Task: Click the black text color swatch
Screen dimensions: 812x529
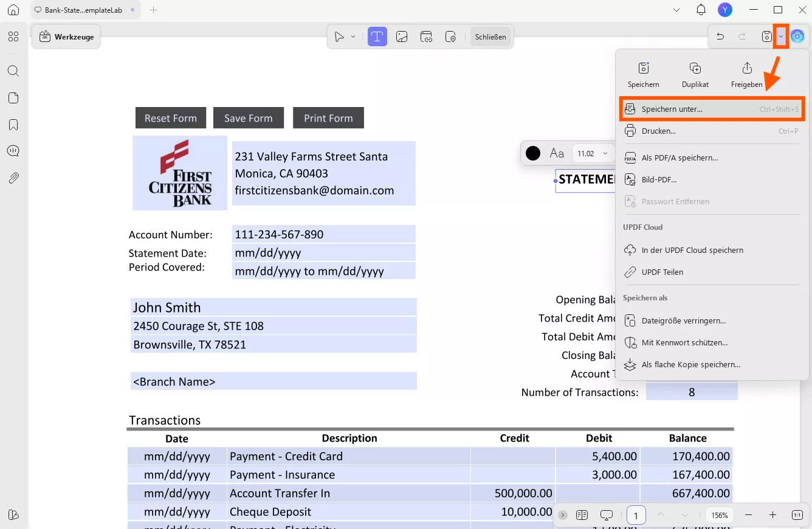Action: pyautogui.click(x=533, y=154)
